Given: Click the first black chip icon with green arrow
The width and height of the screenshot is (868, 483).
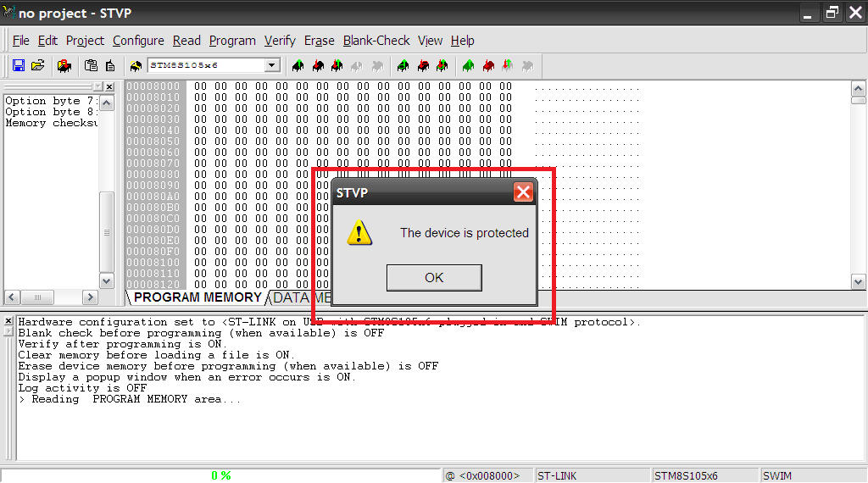Looking at the screenshot, I should pyautogui.click(x=298, y=66).
